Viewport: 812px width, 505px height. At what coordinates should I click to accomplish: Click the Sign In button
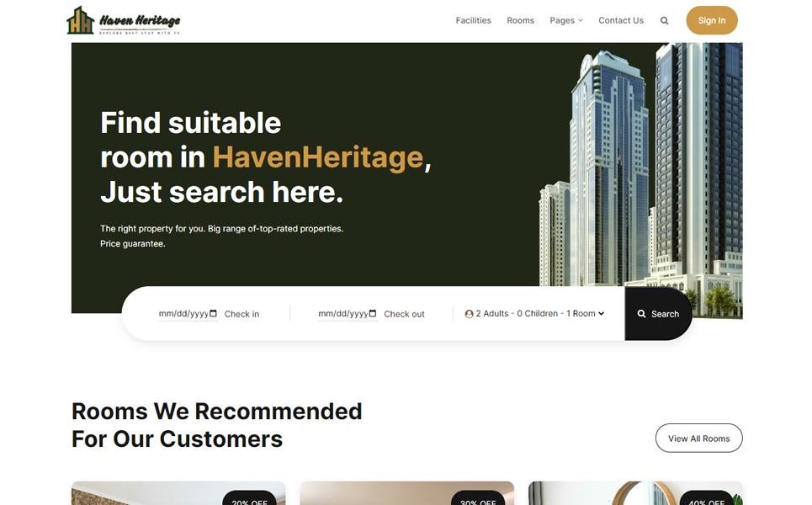pos(712,21)
